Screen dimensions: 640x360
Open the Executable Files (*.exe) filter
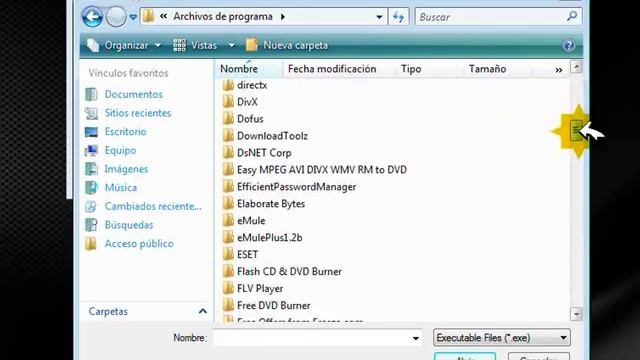point(502,338)
